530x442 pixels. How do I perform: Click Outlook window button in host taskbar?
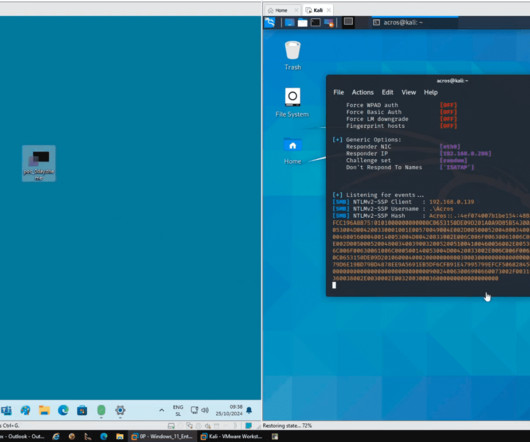coord(22,436)
